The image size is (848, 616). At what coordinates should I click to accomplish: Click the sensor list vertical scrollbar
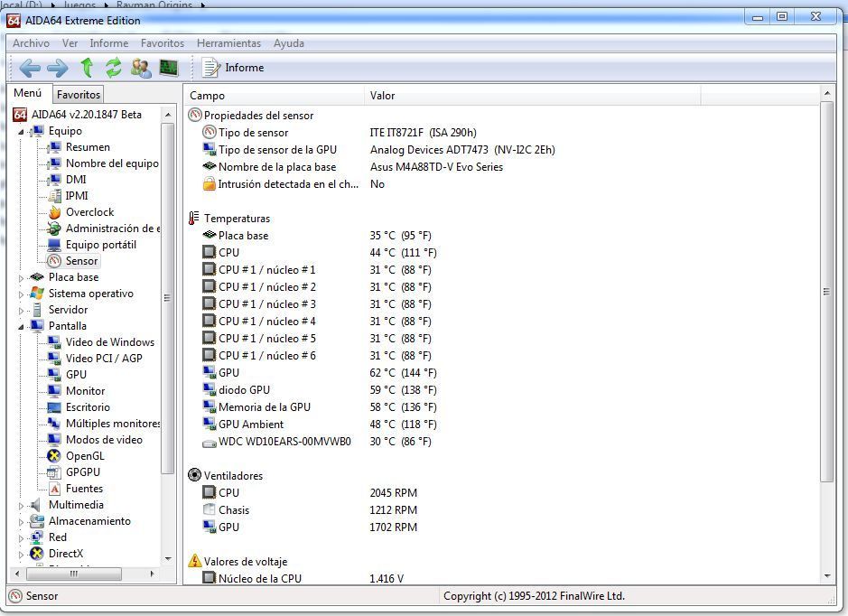click(826, 292)
